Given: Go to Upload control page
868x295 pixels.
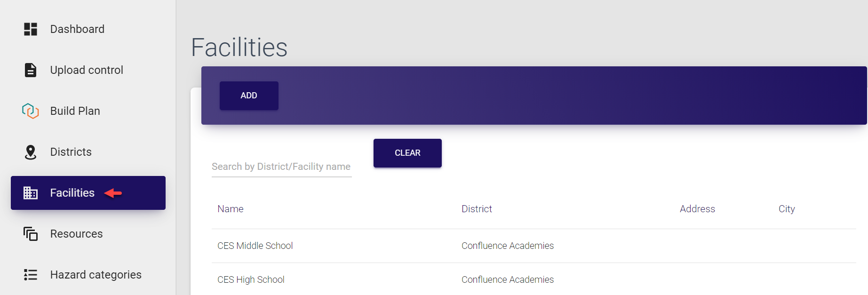Looking at the screenshot, I should pos(87,70).
